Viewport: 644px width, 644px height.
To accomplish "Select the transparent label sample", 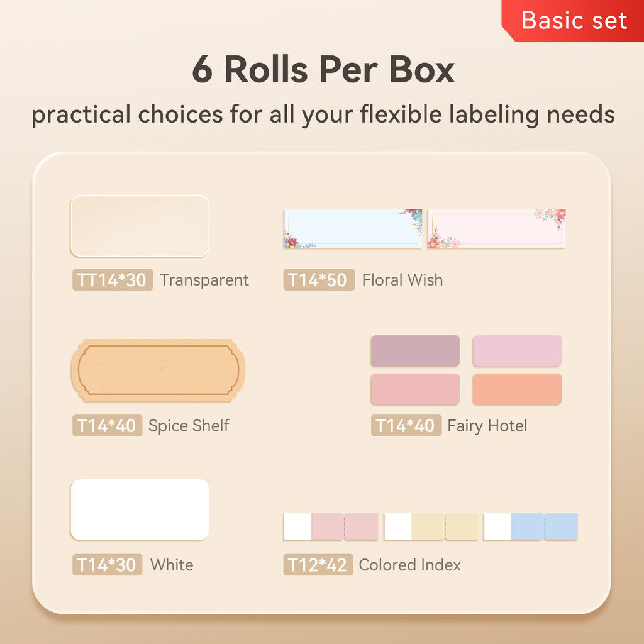I will coord(140,226).
